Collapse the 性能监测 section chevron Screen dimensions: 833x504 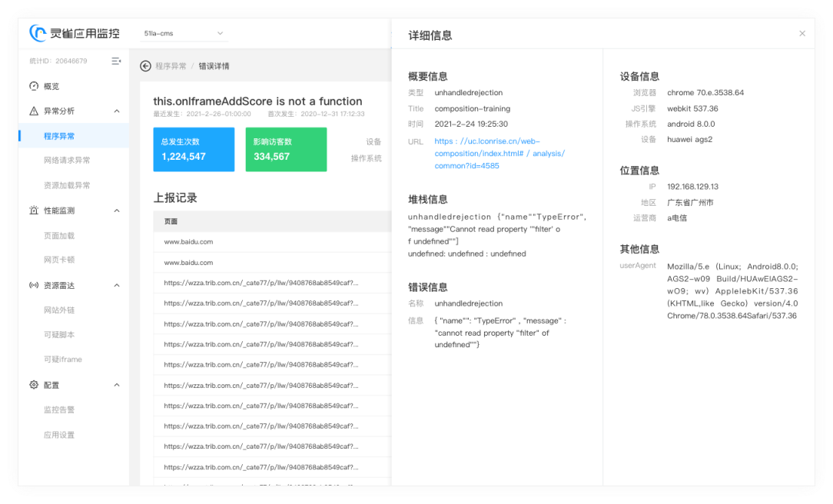click(117, 211)
